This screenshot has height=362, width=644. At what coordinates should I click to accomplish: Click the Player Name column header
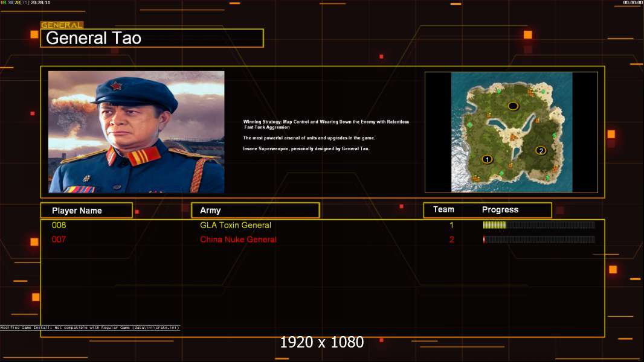tap(86, 211)
